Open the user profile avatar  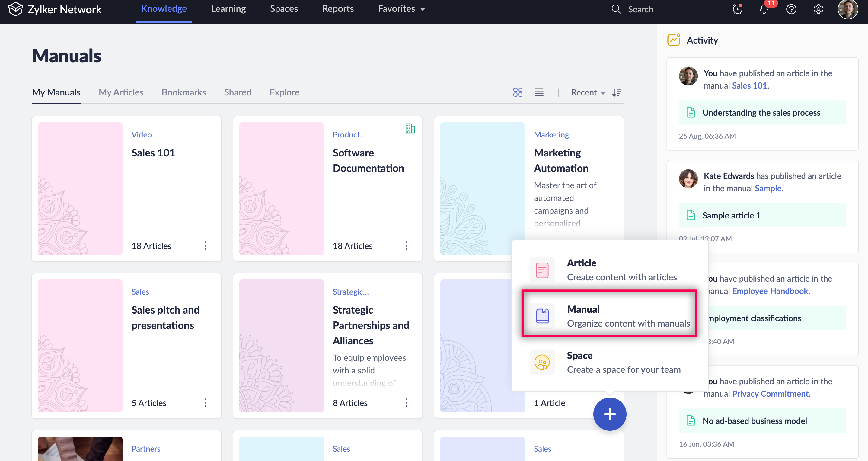(x=847, y=9)
